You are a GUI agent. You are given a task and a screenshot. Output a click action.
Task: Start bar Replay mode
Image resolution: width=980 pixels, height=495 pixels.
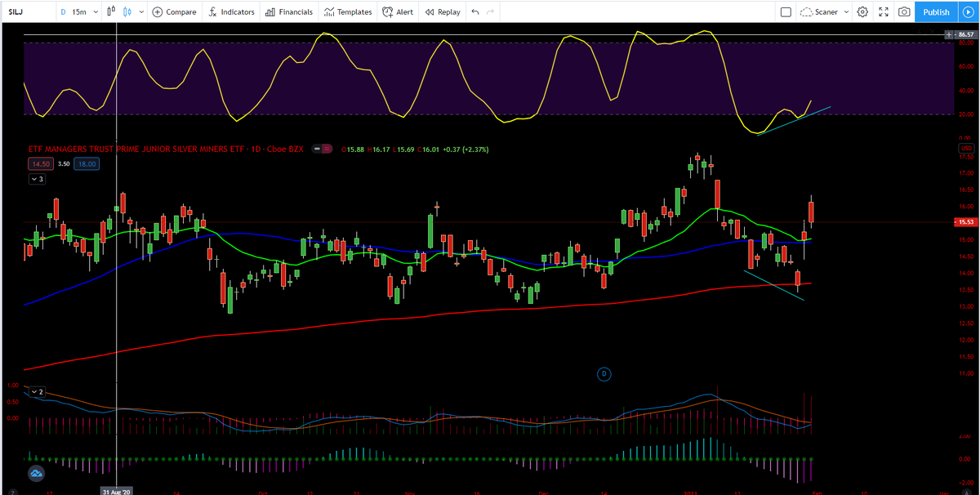[443, 12]
